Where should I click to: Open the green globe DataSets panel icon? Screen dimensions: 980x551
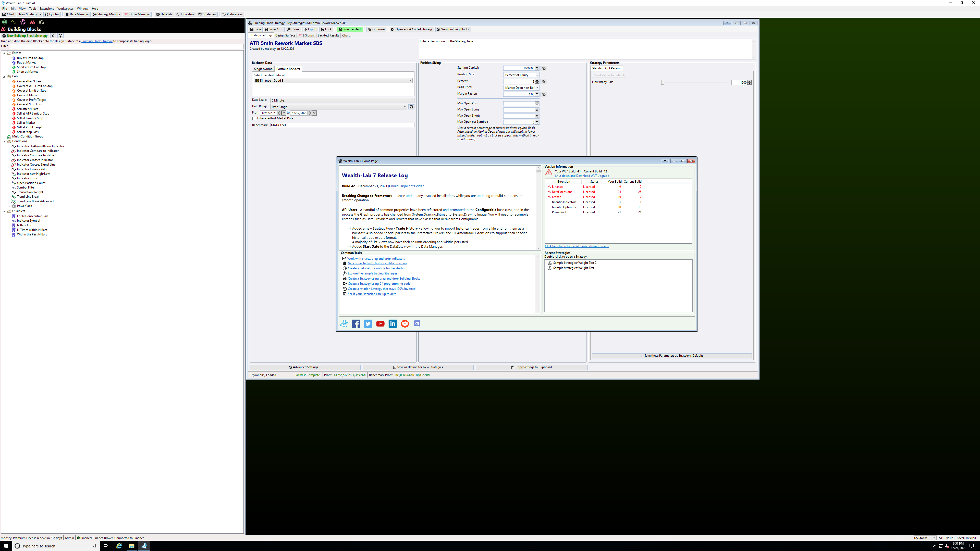coord(5,22)
